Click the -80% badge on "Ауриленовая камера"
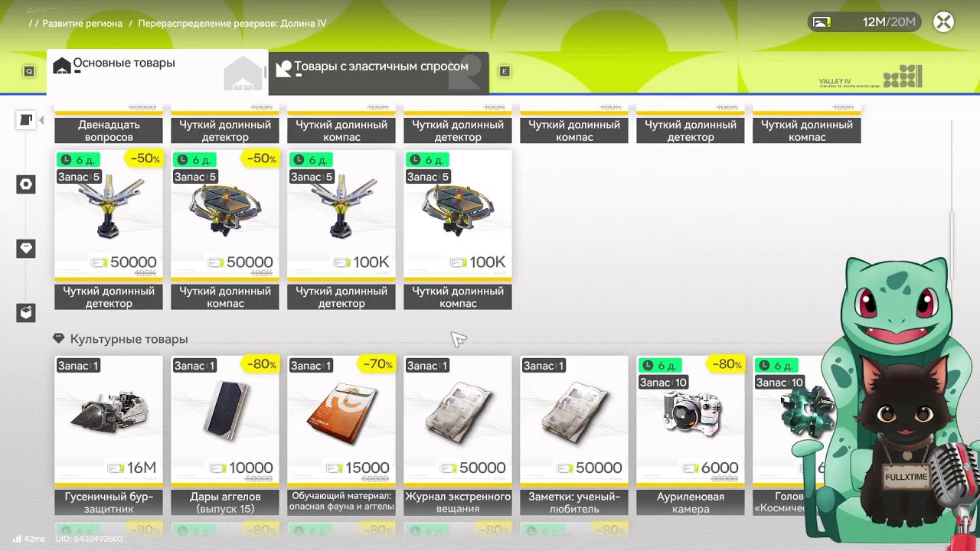The image size is (980, 551). [727, 364]
